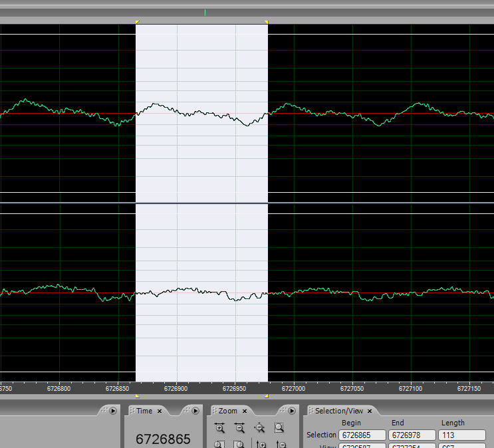
Task: Open the Zoom panel options menu
Action: [291, 411]
